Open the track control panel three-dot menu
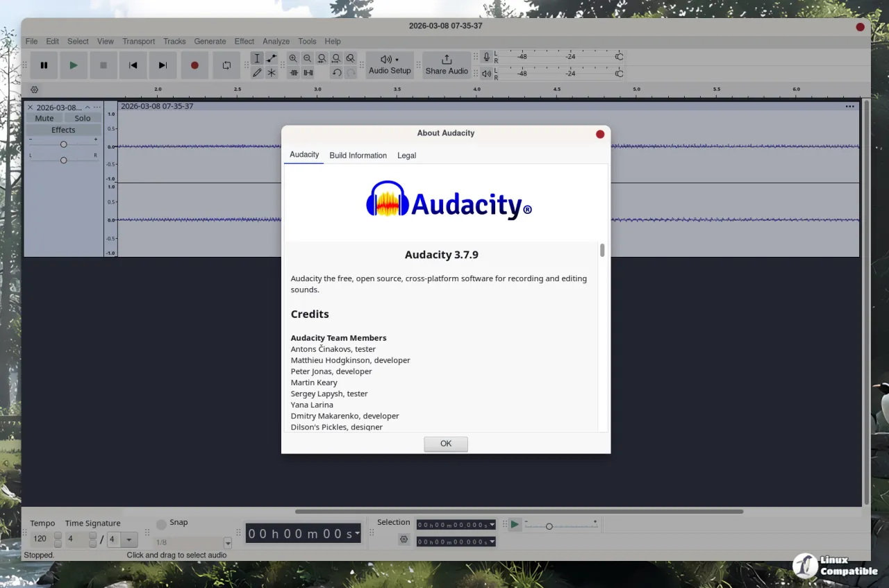 [97, 108]
